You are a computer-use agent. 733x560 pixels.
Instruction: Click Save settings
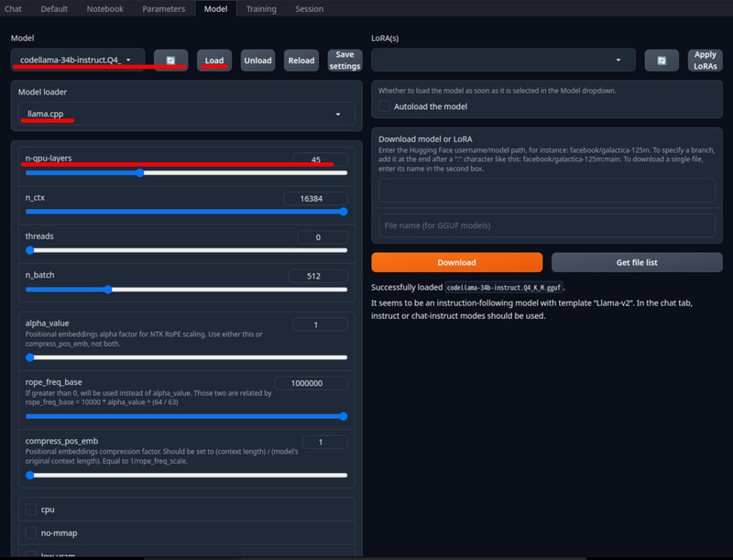[x=345, y=60]
